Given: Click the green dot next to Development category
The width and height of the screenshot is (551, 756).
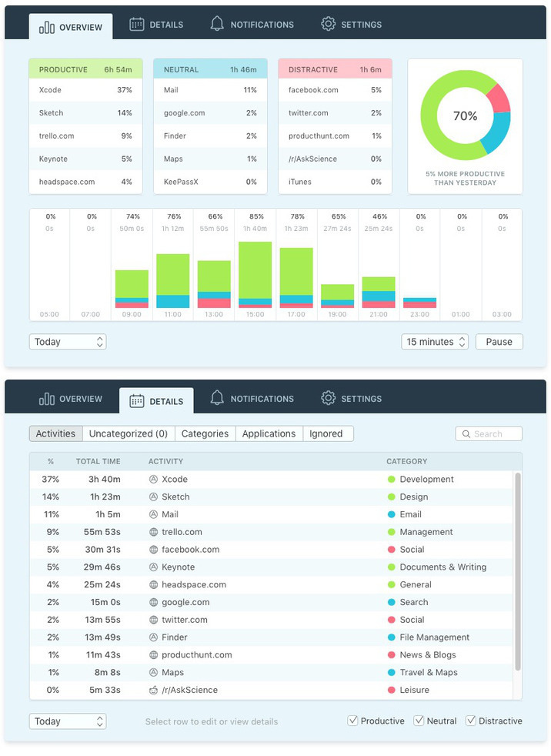Looking at the screenshot, I should 391,479.
